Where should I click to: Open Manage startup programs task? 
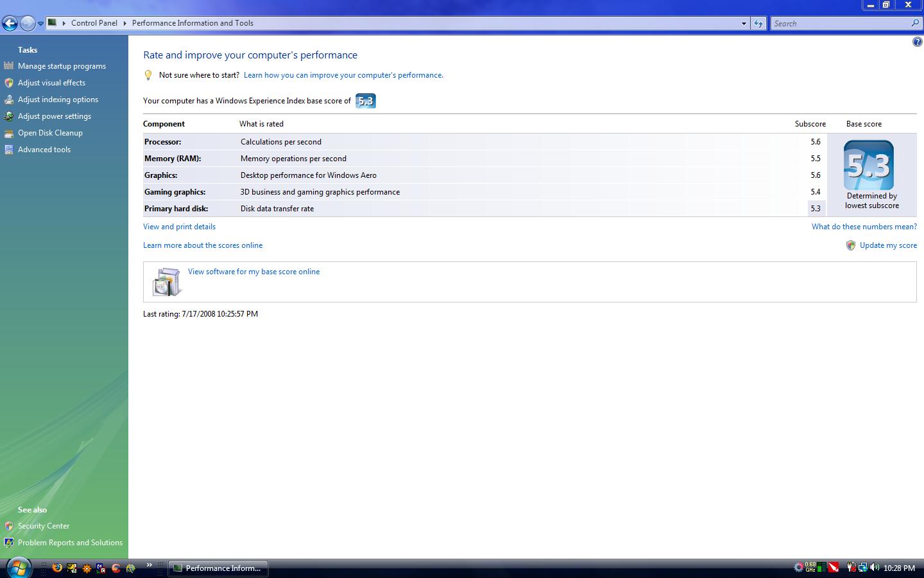pos(62,66)
